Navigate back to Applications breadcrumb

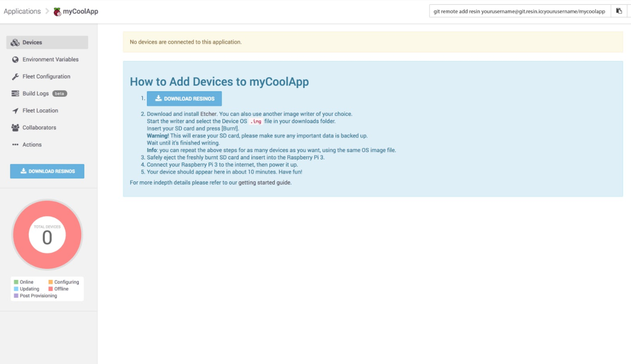tap(22, 12)
